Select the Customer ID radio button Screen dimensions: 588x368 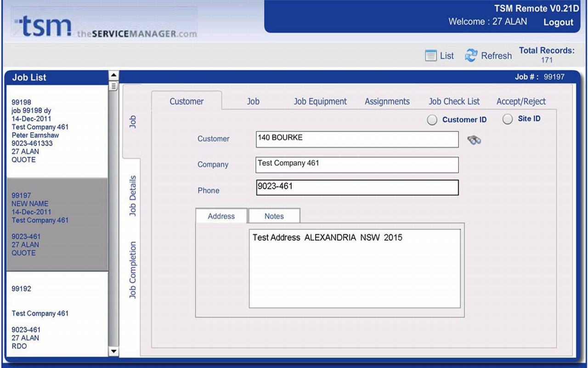coord(432,120)
